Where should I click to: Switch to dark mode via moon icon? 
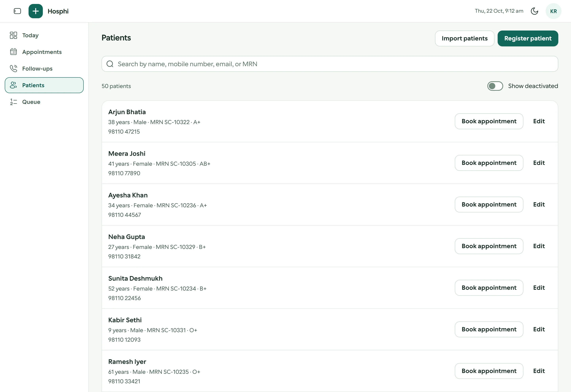click(534, 11)
